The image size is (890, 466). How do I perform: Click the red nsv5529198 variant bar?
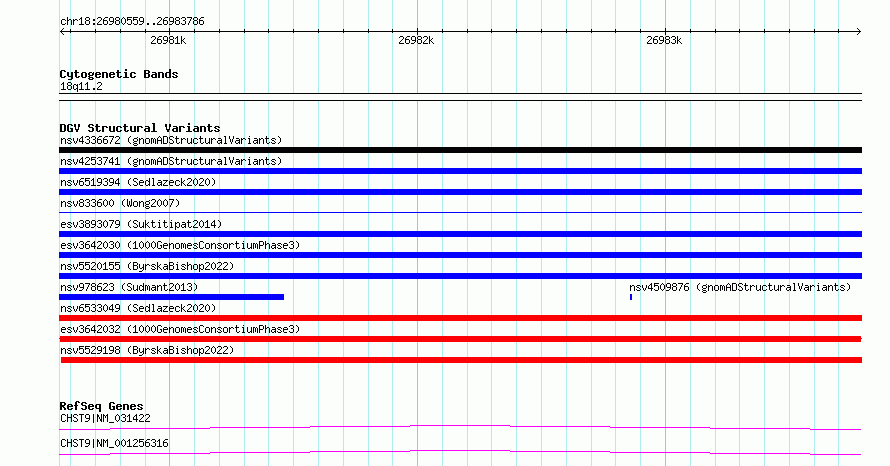tap(461, 360)
